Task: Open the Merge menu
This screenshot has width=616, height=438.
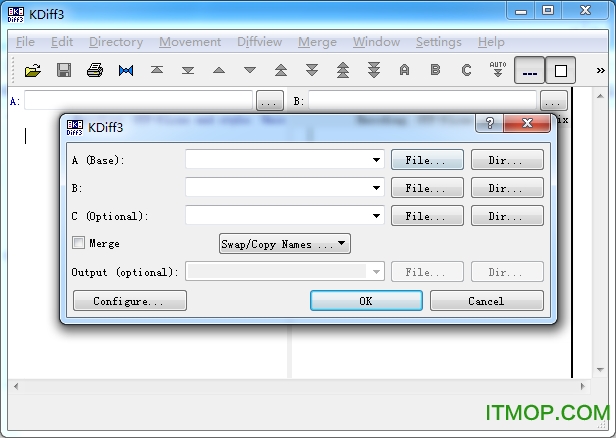Action: tap(317, 42)
